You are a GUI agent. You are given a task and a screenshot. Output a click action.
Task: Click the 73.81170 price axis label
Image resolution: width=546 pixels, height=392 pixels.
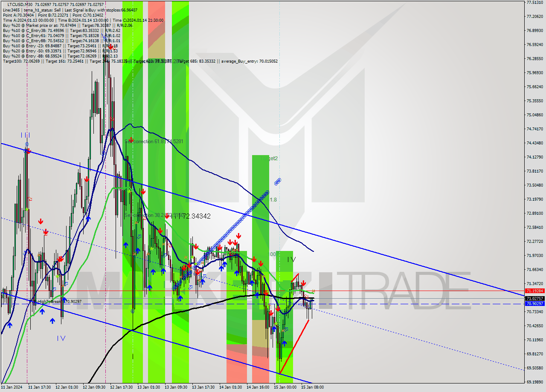[535, 171]
